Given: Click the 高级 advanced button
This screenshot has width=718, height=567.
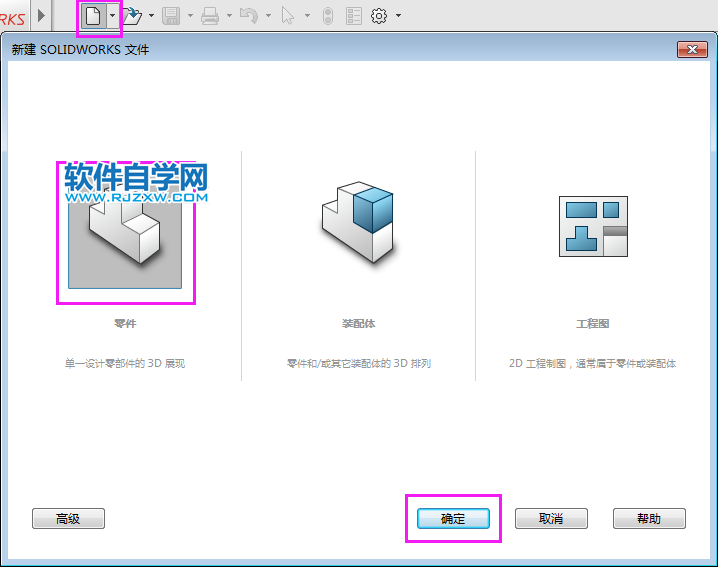Looking at the screenshot, I should point(68,518).
